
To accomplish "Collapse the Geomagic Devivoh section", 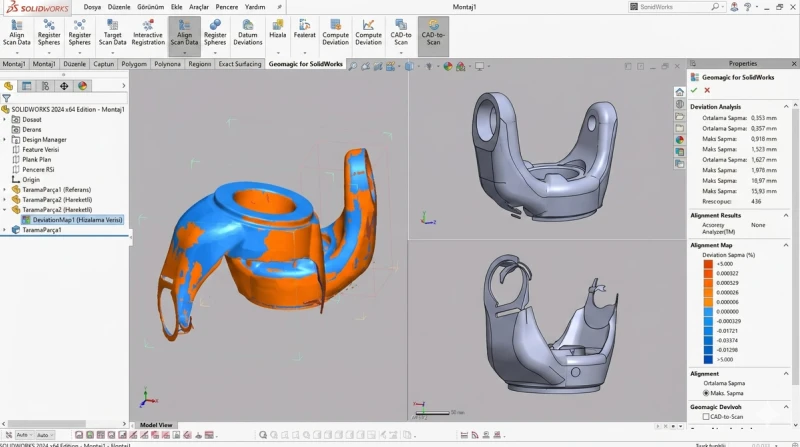I will [x=786, y=407].
